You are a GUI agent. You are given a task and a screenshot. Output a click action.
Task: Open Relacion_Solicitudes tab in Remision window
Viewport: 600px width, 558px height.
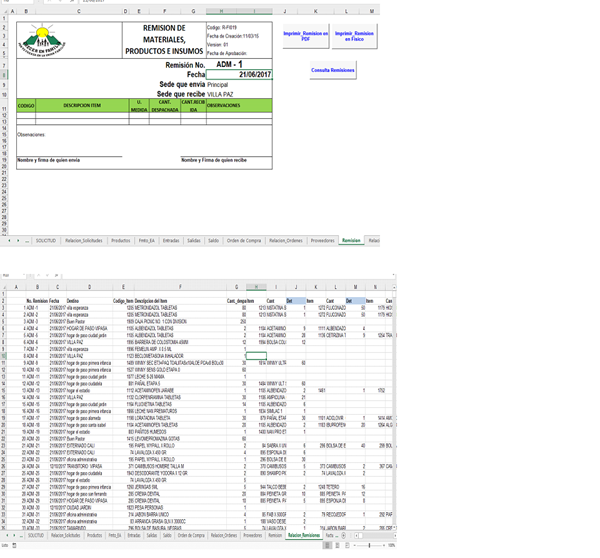pyautogui.click(x=84, y=240)
